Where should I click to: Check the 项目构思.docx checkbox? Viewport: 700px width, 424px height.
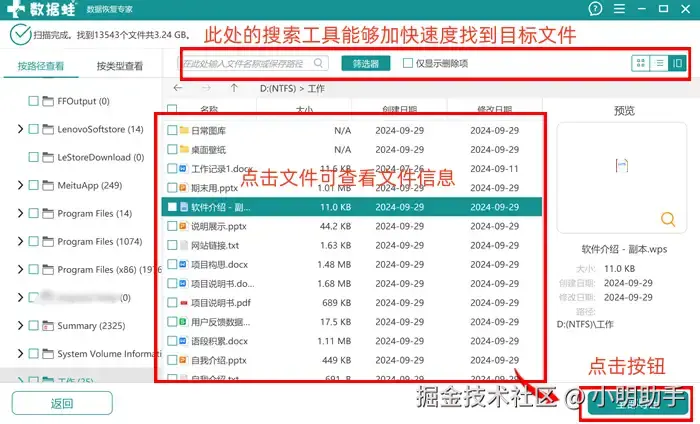click(172, 265)
